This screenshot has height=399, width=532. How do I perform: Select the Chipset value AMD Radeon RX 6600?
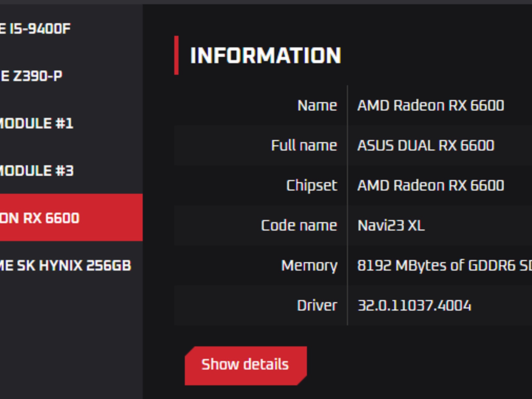pos(430,185)
